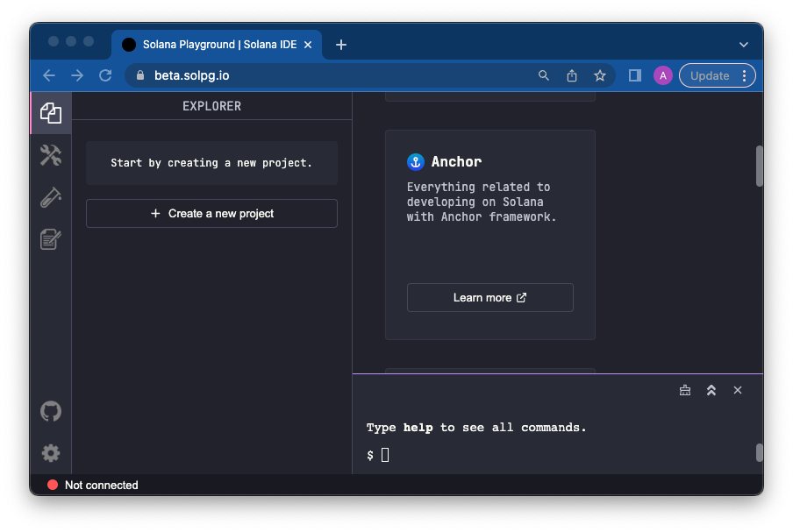Click the main content scrollbar
This screenshot has height=532, width=793.
[759, 166]
